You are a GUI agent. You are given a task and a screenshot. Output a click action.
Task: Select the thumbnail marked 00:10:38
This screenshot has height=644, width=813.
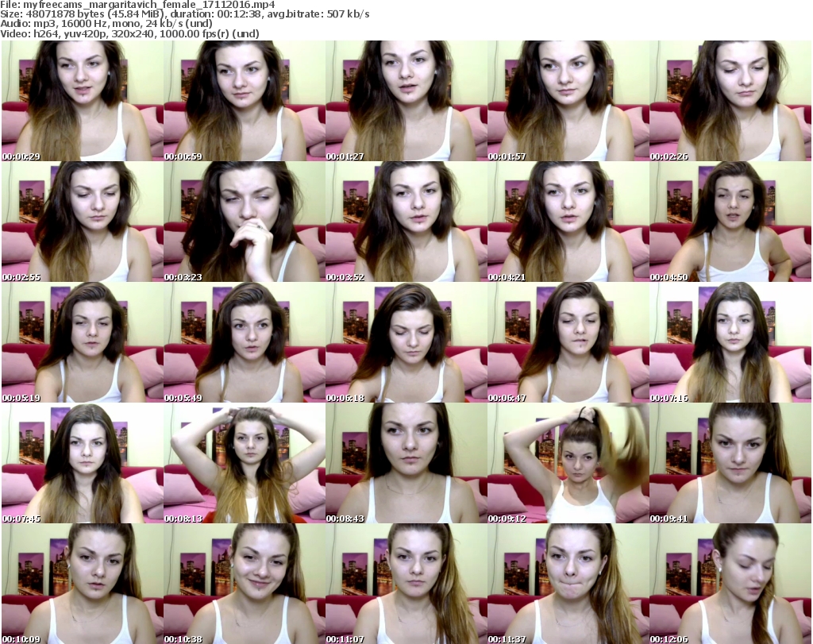(x=244, y=584)
